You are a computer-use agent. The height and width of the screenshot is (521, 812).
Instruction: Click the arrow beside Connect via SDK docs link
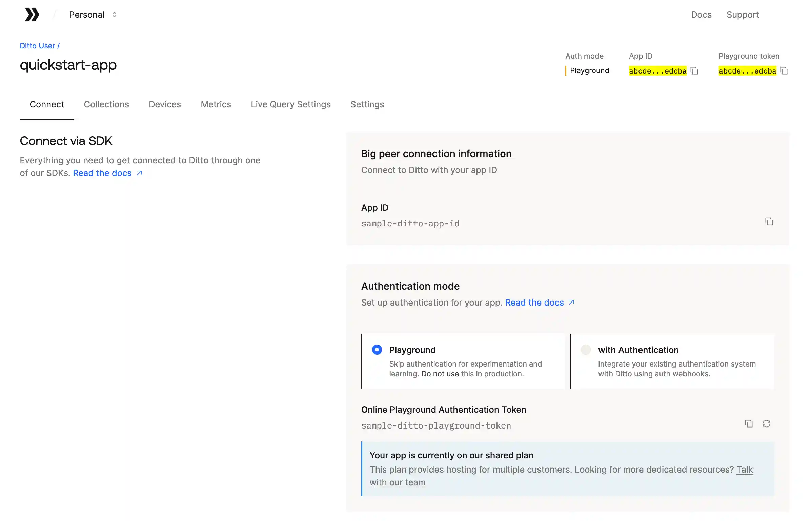pos(139,173)
